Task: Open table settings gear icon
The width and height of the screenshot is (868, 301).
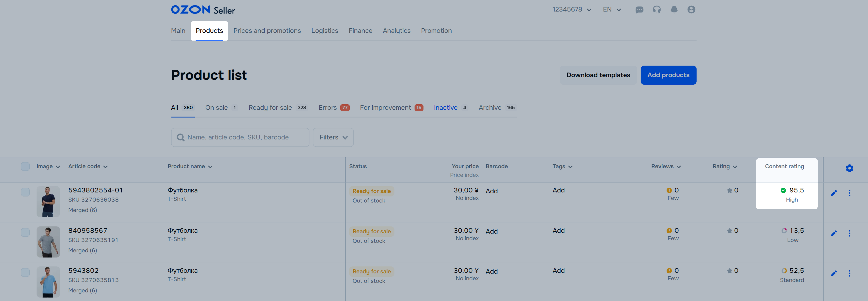Action: (x=849, y=168)
